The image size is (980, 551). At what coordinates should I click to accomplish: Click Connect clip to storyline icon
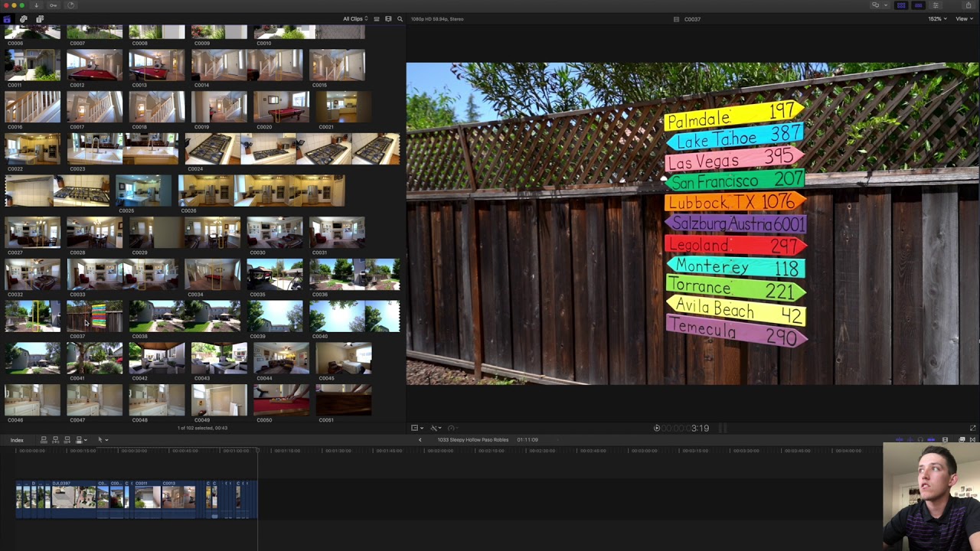(44, 440)
